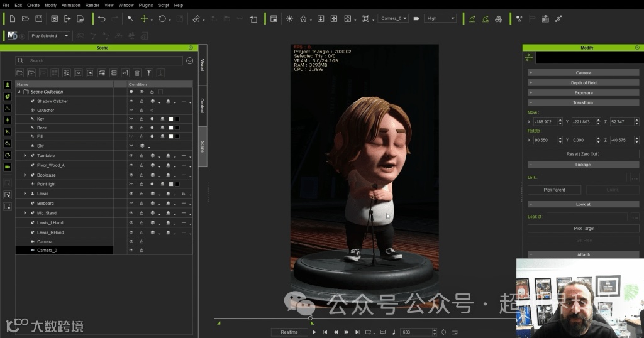644x338 pixels.
Task: Toggle the lock icon on the Floor_Wood_A row
Action: click(142, 165)
